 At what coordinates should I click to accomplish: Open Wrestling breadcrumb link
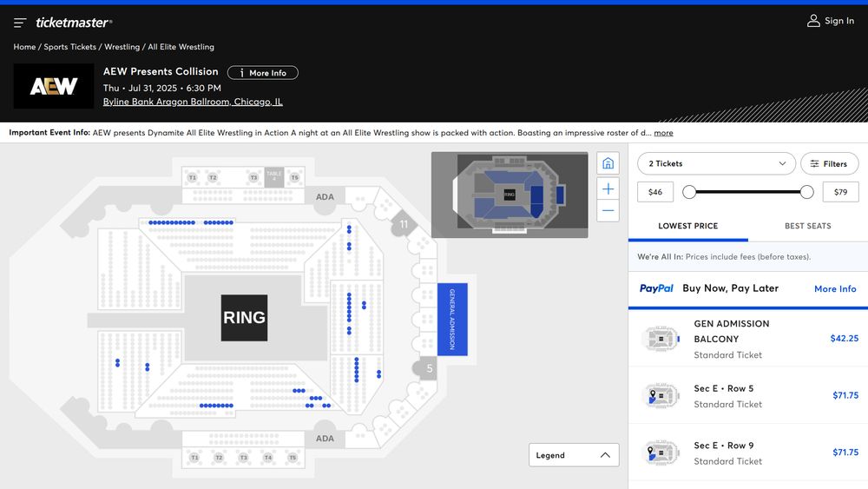click(x=122, y=47)
